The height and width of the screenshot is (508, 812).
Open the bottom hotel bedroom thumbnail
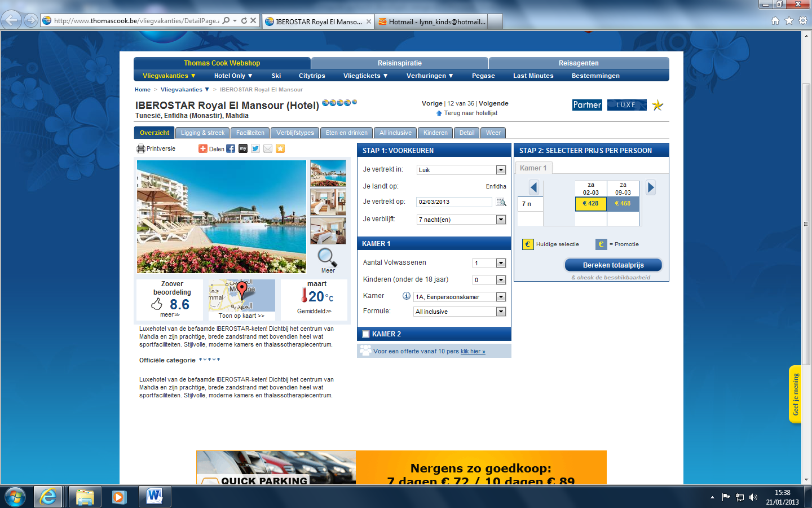(x=328, y=230)
